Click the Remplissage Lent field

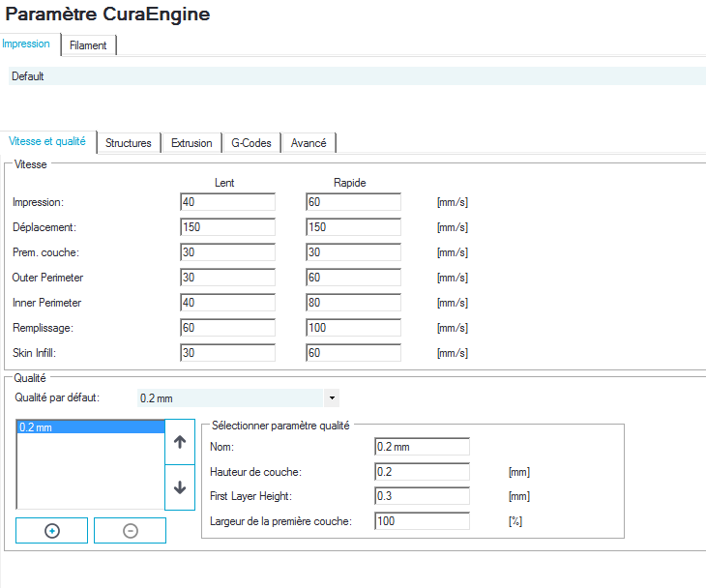(x=228, y=328)
